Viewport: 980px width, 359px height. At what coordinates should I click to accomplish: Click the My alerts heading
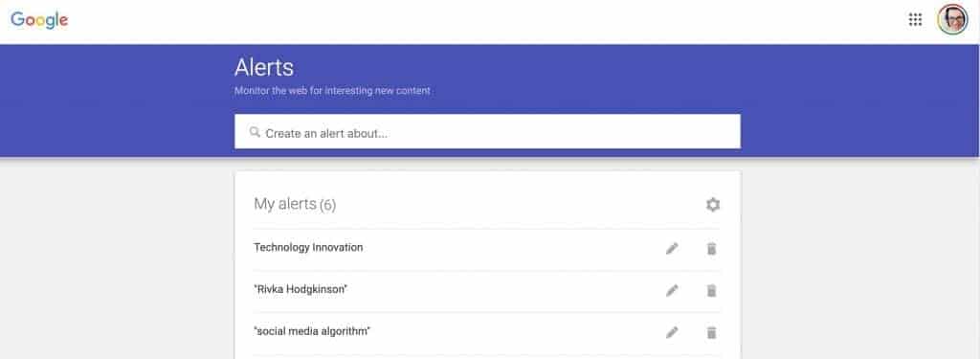285,203
